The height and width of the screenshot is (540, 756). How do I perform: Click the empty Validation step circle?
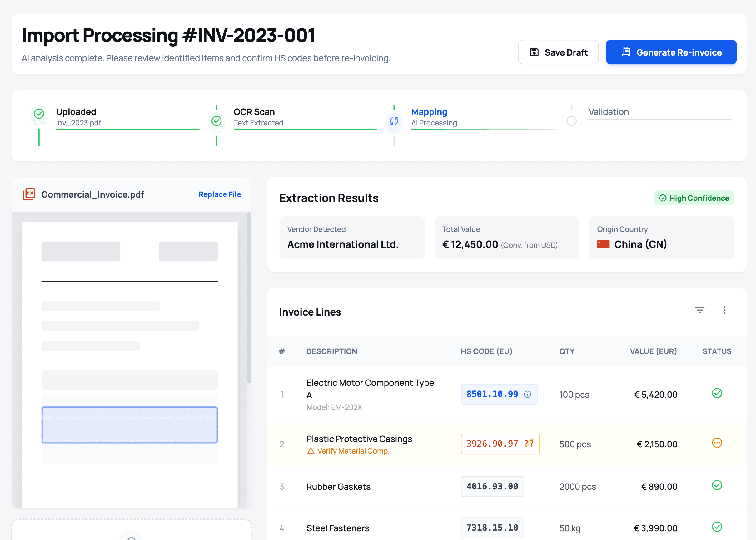[571, 121]
